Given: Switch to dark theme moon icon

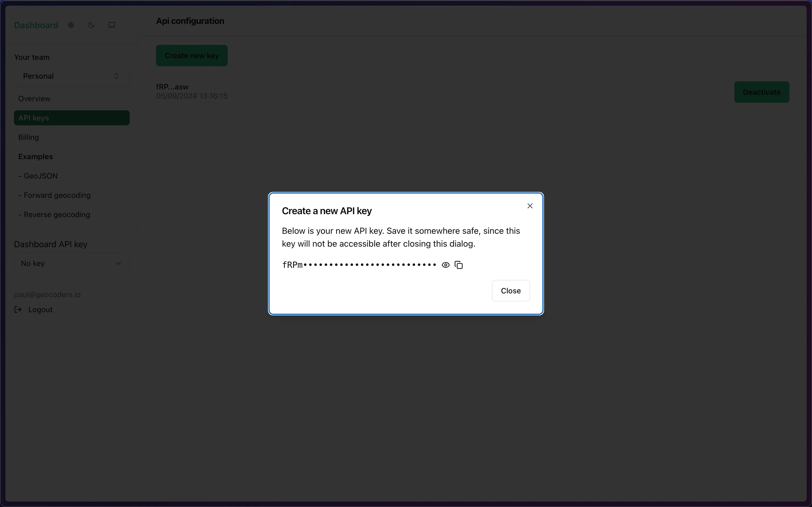Looking at the screenshot, I should (91, 25).
